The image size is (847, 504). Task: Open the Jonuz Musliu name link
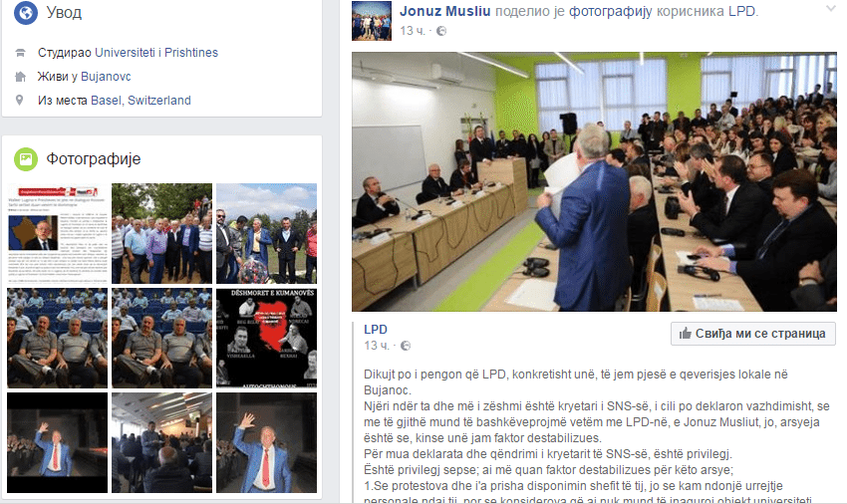point(445,11)
